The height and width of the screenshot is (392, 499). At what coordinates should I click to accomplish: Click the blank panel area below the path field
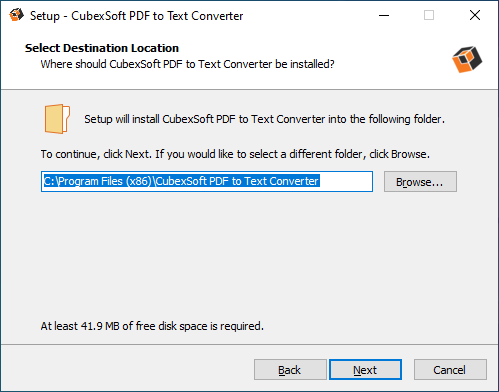249,253
